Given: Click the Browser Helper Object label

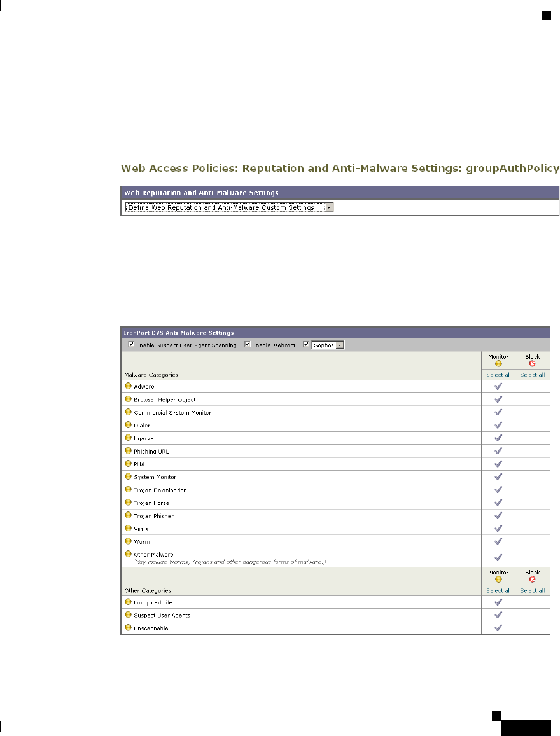Looking at the screenshot, I should (165, 400).
